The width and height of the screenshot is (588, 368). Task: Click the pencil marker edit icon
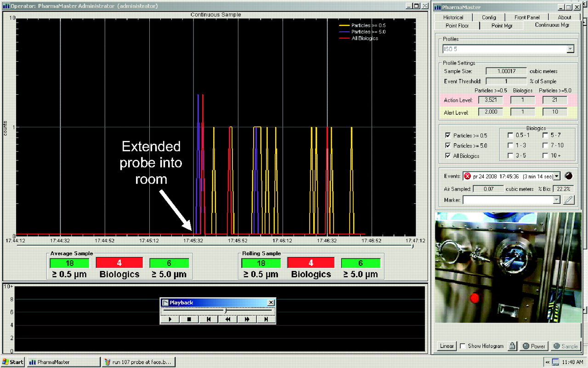(x=569, y=200)
